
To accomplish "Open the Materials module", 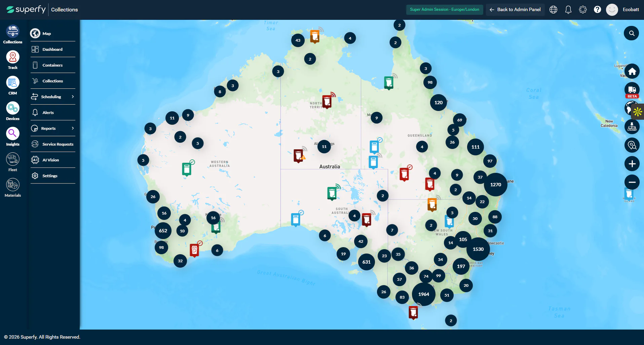I will [13, 188].
